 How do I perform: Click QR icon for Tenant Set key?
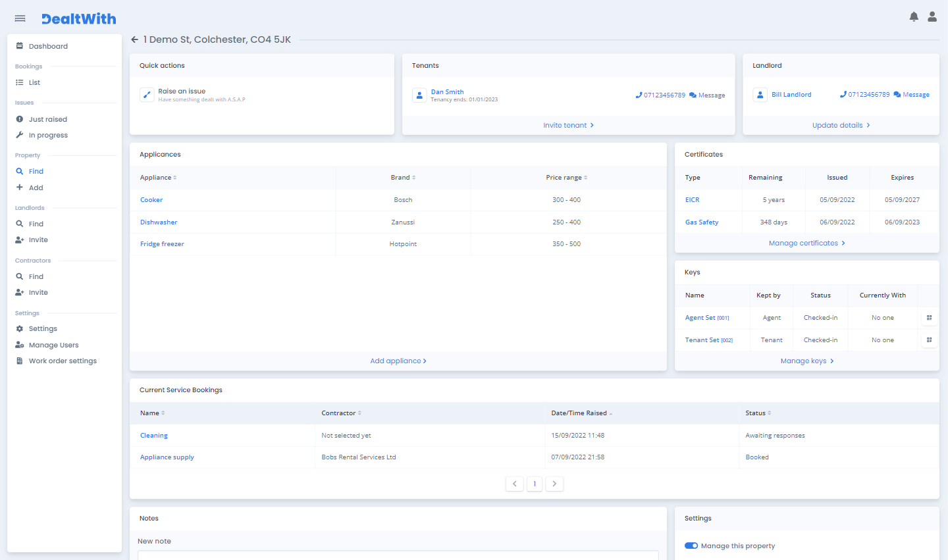tap(929, 340)
